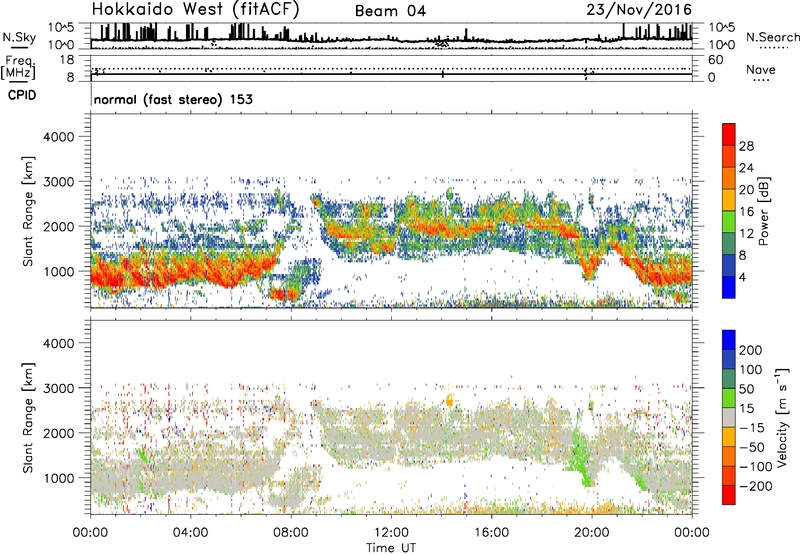
Task: Pick the top blue swatch above 200 velocity
Action: coord(729,340)
